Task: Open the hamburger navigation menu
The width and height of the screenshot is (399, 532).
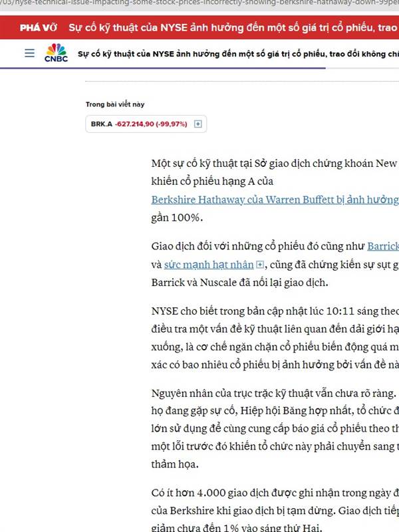Action: tap(29, 53)
